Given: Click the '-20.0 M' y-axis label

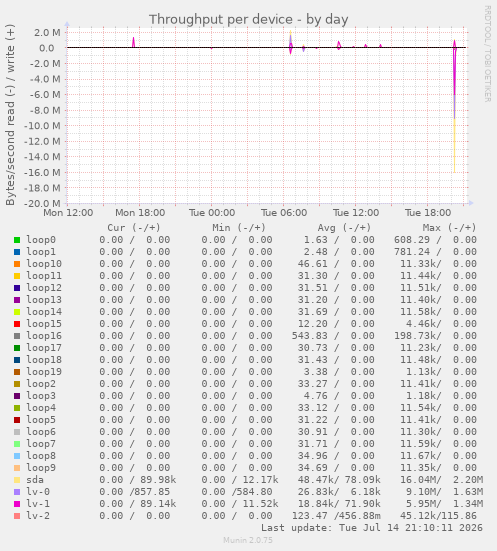Looking at the screenshot, I should pyautogui.click(x=42, y=203).
